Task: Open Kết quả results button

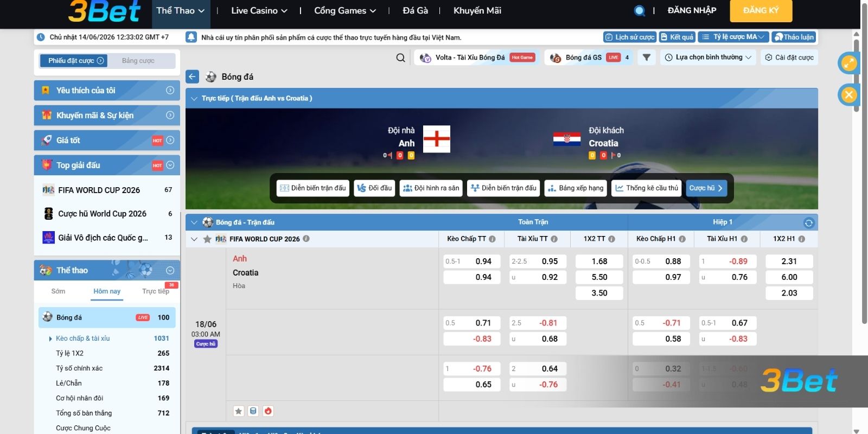Action: click(677, 37)
